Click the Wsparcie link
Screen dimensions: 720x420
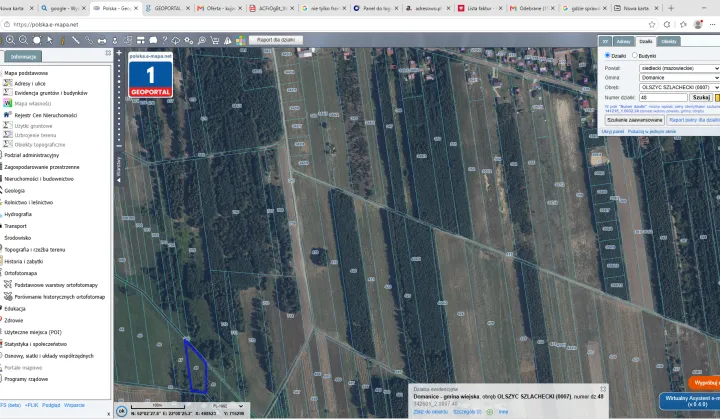pyautogui.click(x=74, y=405)
